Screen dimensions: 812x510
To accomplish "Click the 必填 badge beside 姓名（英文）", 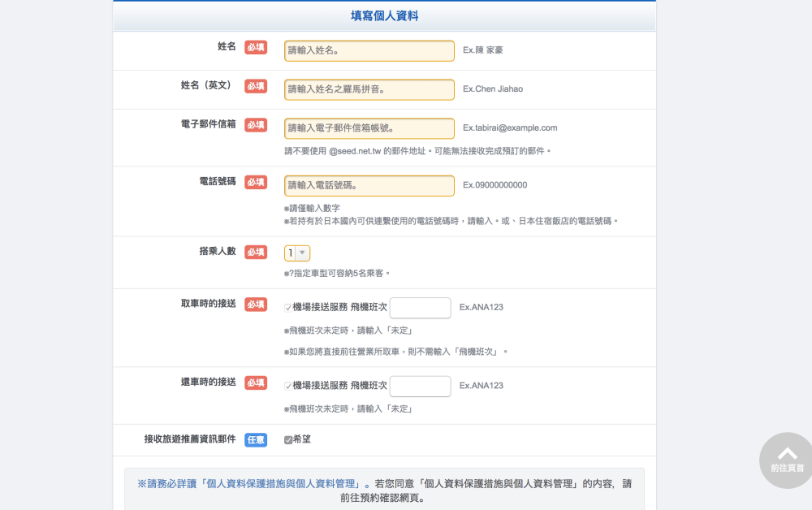I will [256, 86].
